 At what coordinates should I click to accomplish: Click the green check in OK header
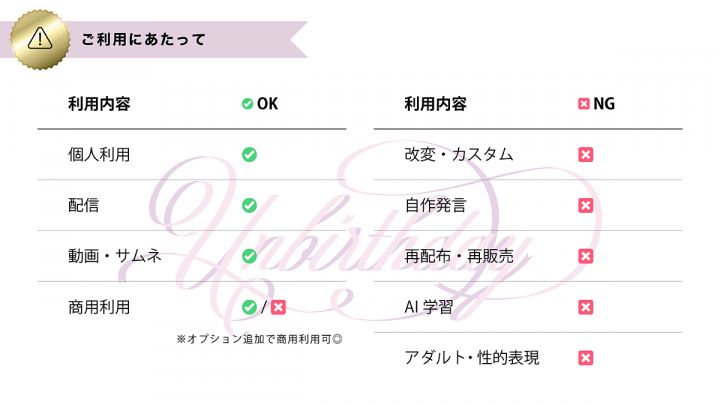248,103
